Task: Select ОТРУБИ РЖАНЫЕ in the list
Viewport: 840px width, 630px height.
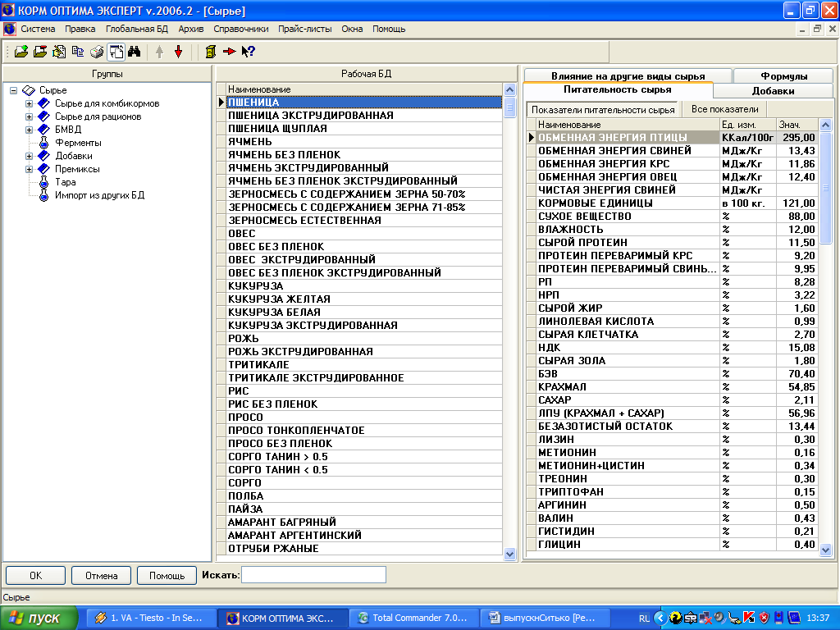Action: click(364, 549)
